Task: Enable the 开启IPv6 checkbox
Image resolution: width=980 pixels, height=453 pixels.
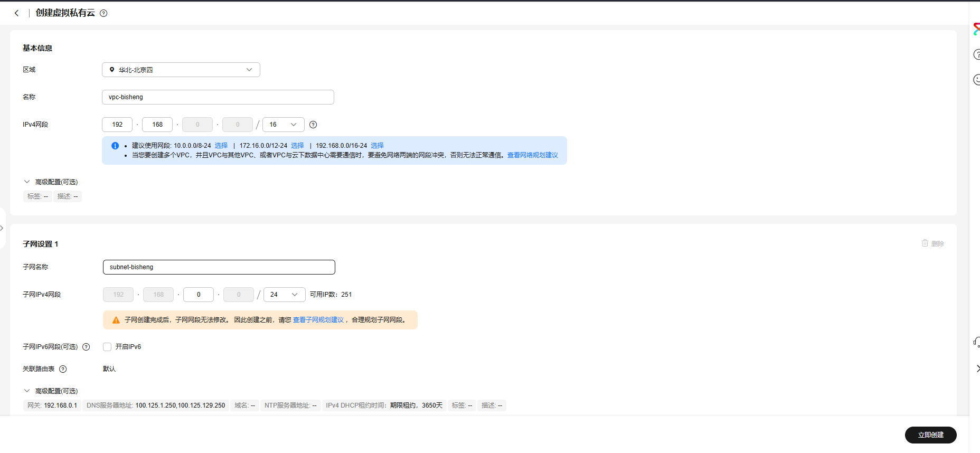Action: pyautogui.click(x=107, y=347)
